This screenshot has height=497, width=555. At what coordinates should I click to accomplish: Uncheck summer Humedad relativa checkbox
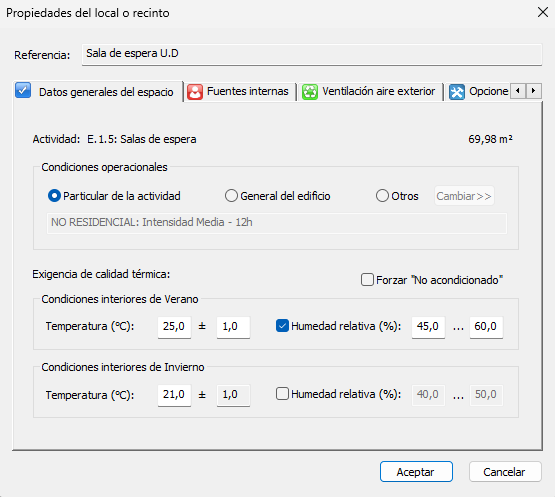point(282,326)
